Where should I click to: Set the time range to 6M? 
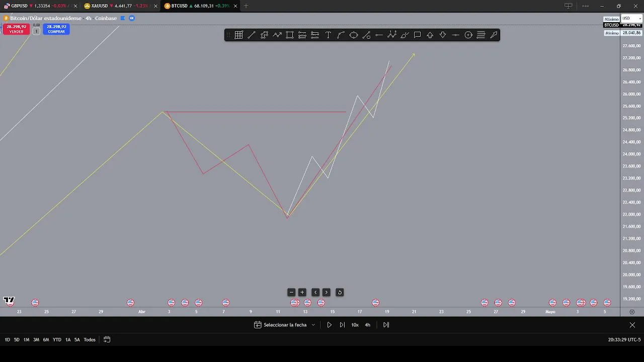click(x=46, y=340)
